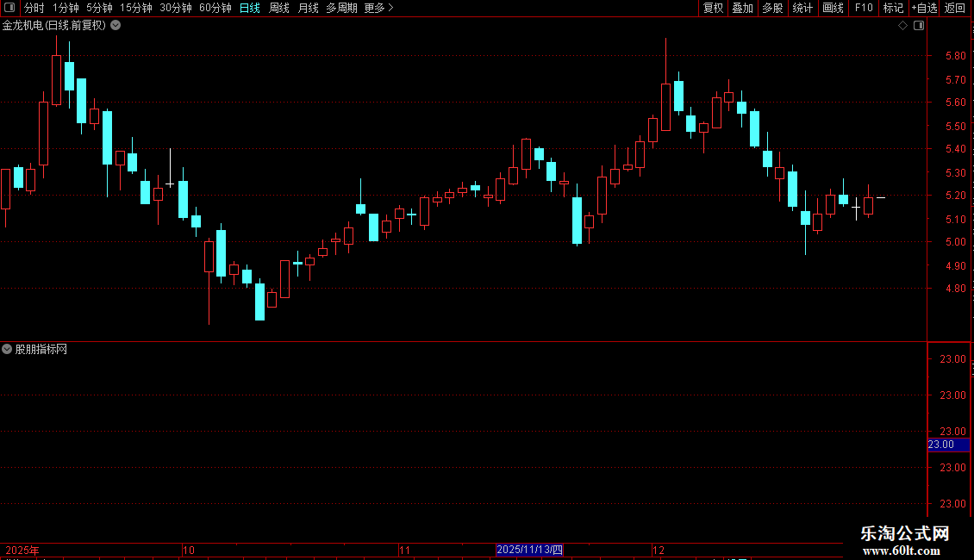Screen dimensions: 974x560
Task: Toggle the sidebar panel icon at top-left
Action: 9,8
